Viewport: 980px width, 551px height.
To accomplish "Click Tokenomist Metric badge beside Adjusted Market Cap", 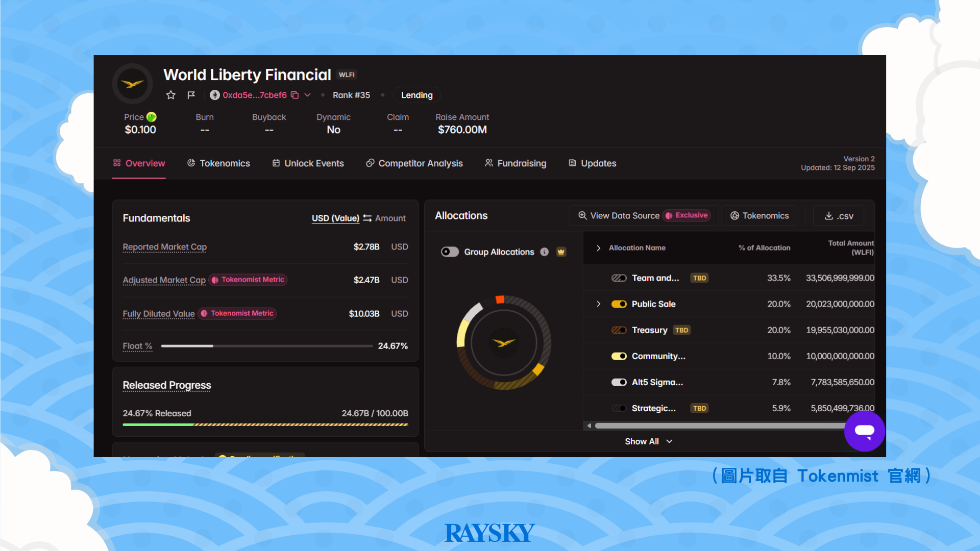I will click(248, 280).
